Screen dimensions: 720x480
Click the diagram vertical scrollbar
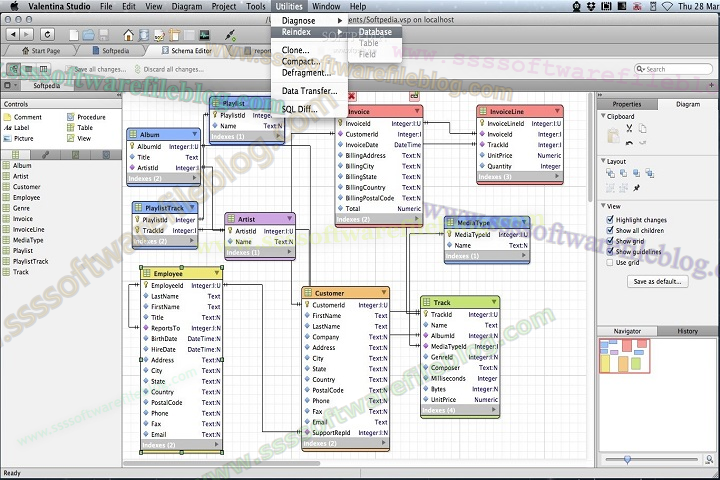click(x=590, y=147)
